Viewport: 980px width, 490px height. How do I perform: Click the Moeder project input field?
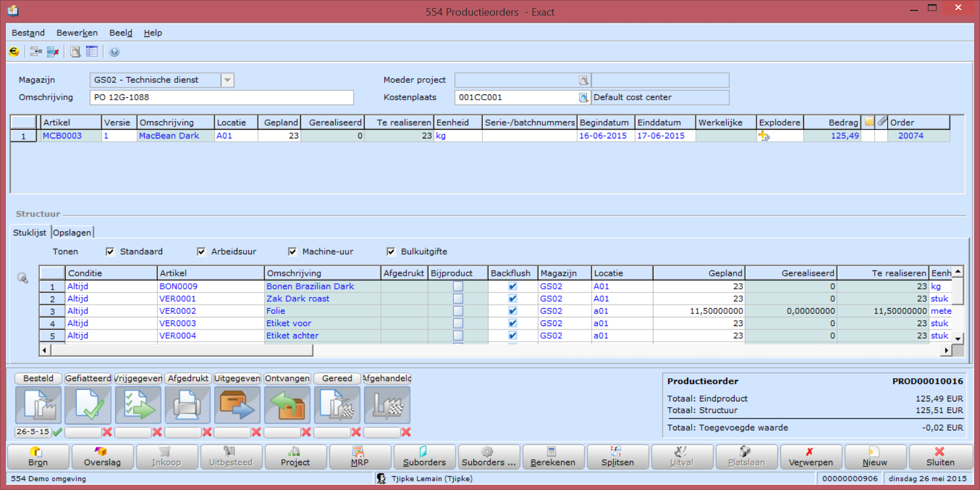point(516,80)
